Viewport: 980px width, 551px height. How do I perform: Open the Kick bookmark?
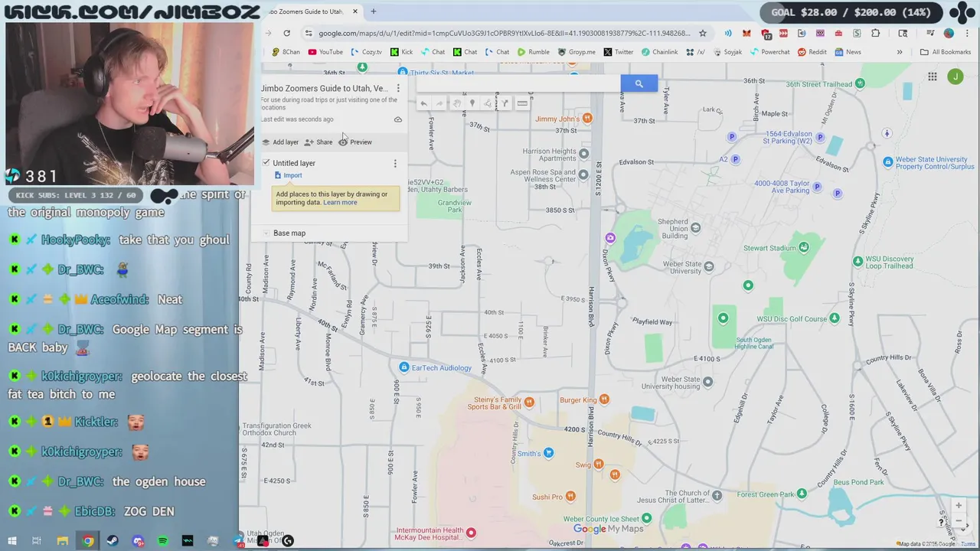402,52
